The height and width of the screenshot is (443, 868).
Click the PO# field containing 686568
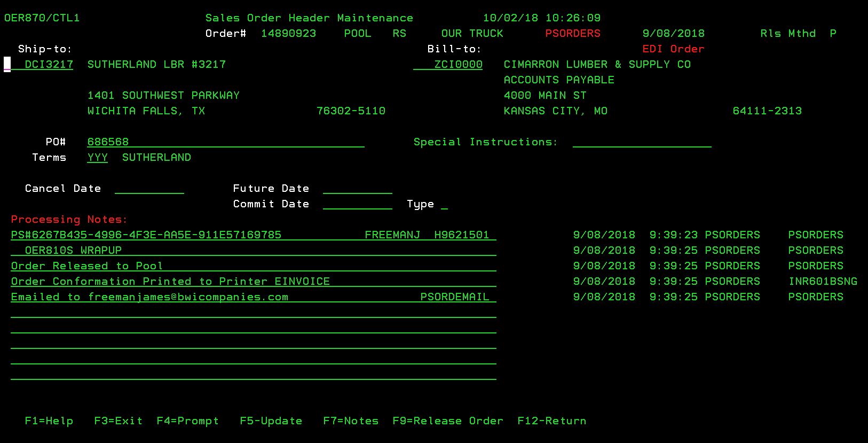click(x=225, y=142)
